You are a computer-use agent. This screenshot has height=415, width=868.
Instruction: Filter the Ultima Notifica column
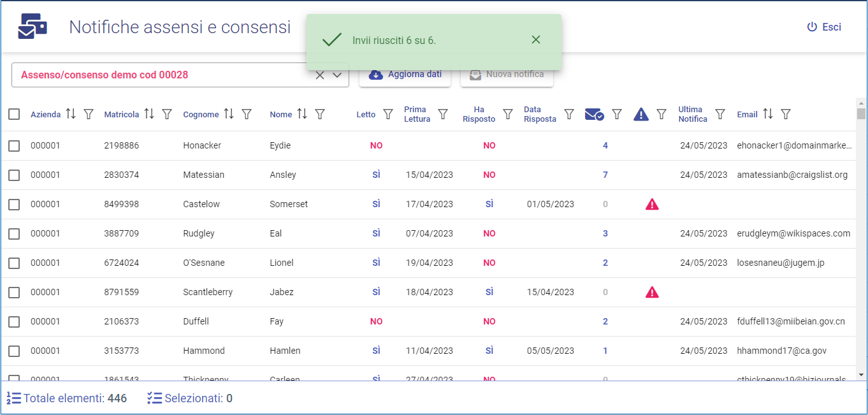tap(720, 114)
